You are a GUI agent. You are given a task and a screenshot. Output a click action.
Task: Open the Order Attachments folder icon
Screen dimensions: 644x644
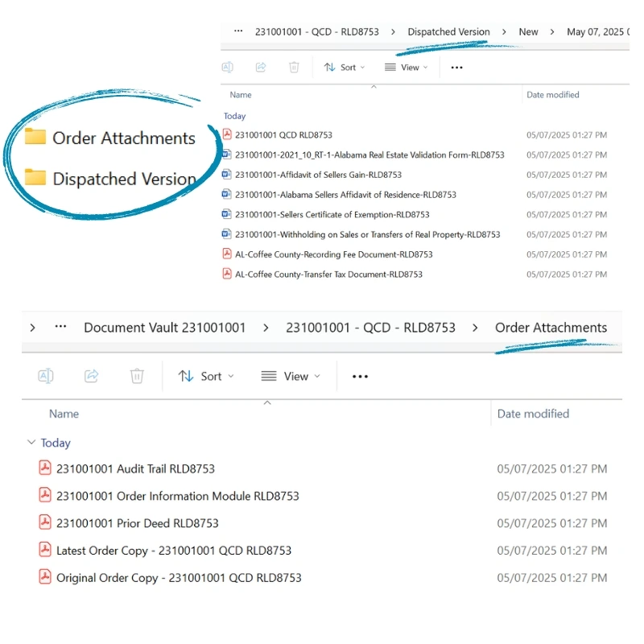[x=35, y=137]
